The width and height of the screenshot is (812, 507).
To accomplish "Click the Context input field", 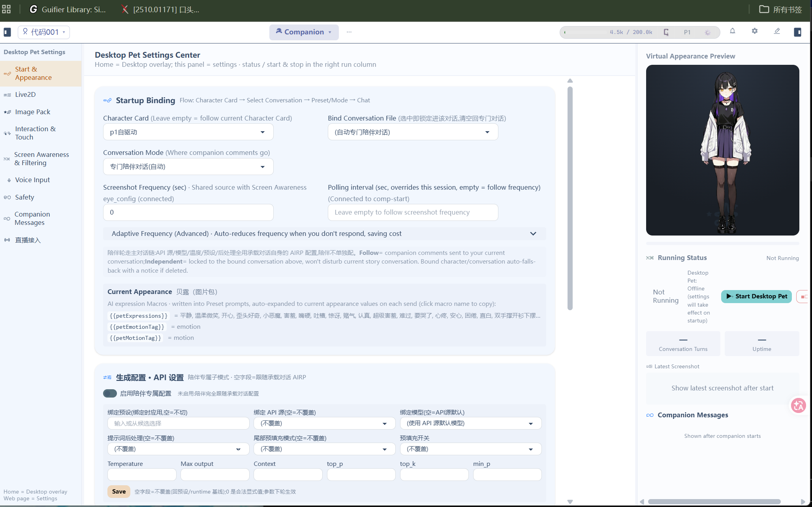I will tap(288, 475).
